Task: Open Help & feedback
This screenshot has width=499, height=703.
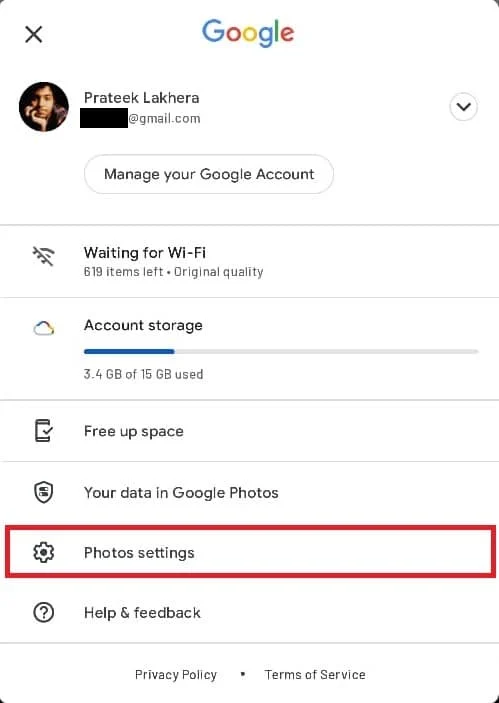Action: tap(249, 612)
